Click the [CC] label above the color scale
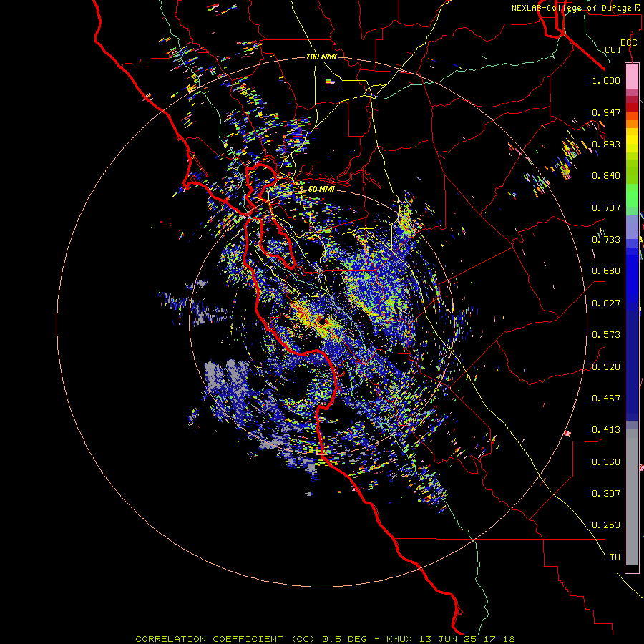Viewport: 644px width, 644px height. pyautogui.click(x=611, y=49)
